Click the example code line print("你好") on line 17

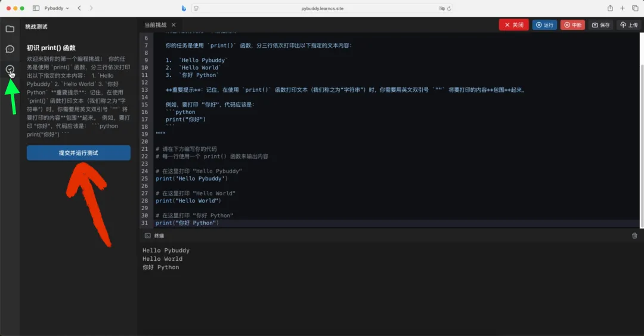coord(185,119)
